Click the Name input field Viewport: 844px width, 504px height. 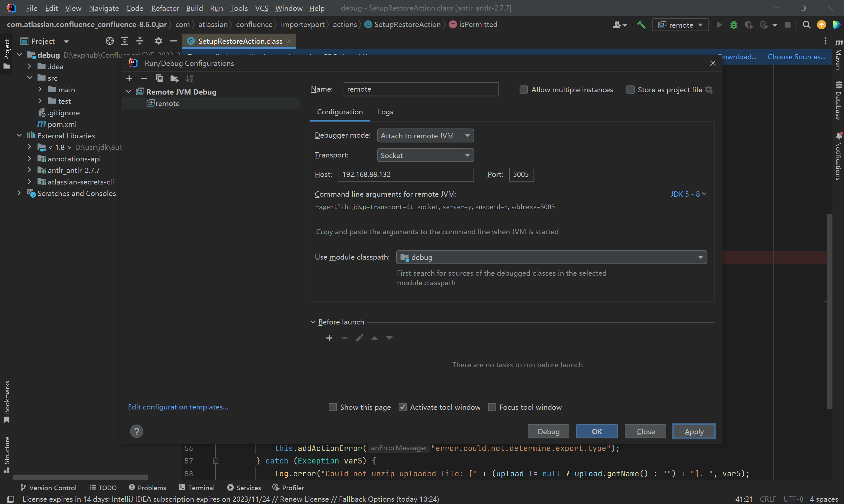pos(421,89)
